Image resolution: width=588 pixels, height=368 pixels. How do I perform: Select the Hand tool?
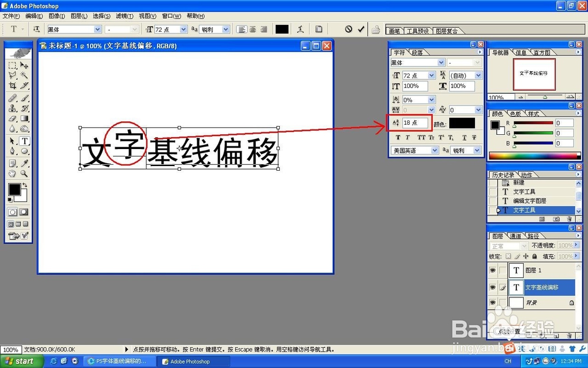tap(12, 174)
